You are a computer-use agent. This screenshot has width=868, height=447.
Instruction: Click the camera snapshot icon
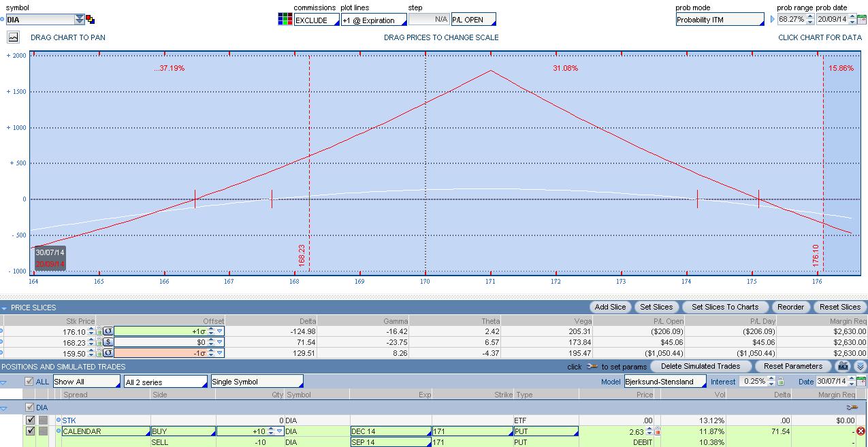(x=843, y=366)
